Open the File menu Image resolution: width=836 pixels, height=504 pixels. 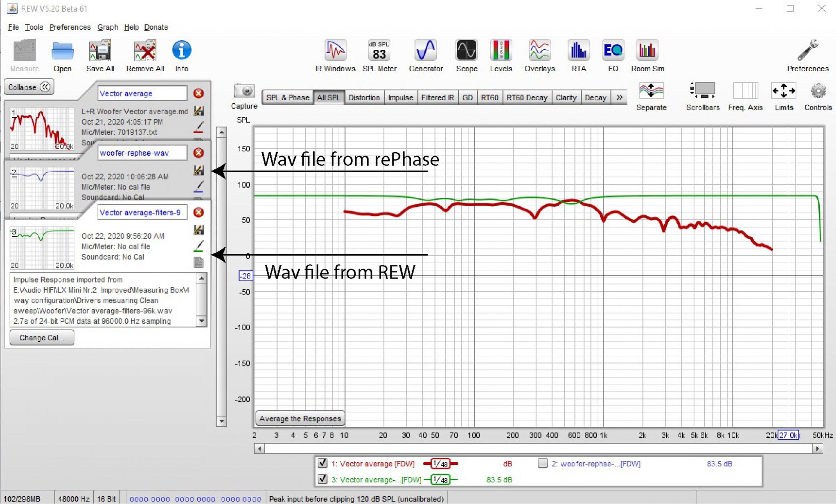pos(13,27)
